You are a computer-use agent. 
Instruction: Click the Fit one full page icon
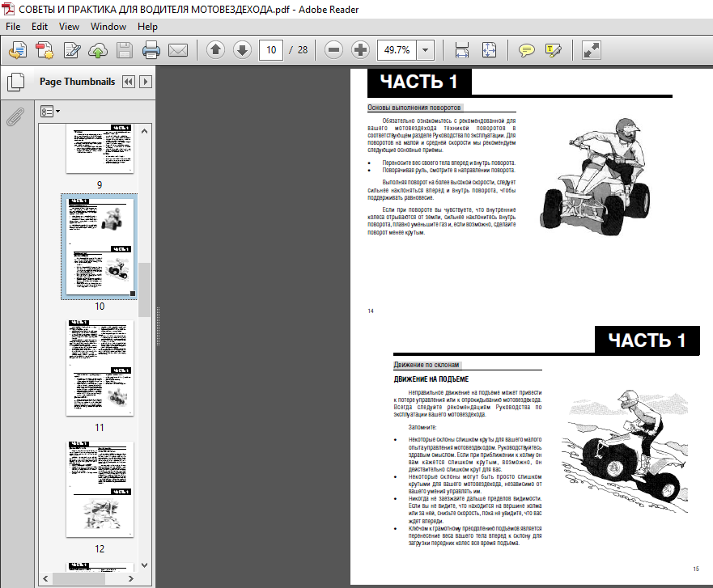point(489,50)
